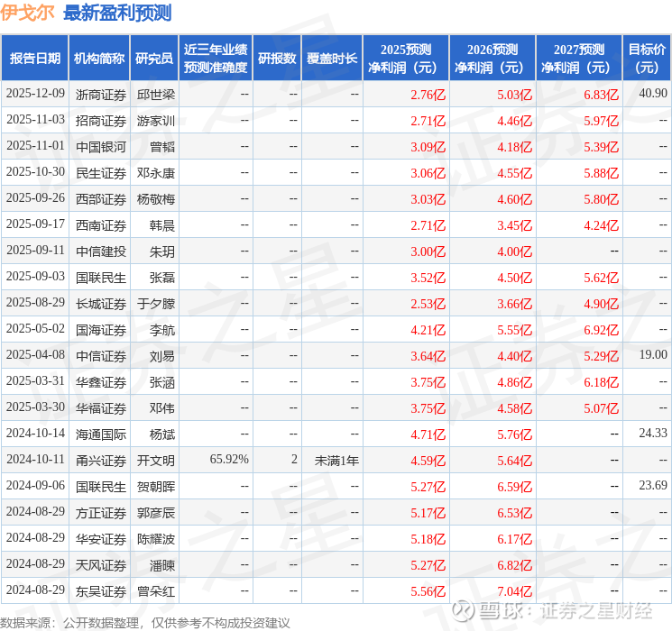This screenshot has width=672, height=631.
Task: Select analyst 陈耀波
Action: coord(156,538)
